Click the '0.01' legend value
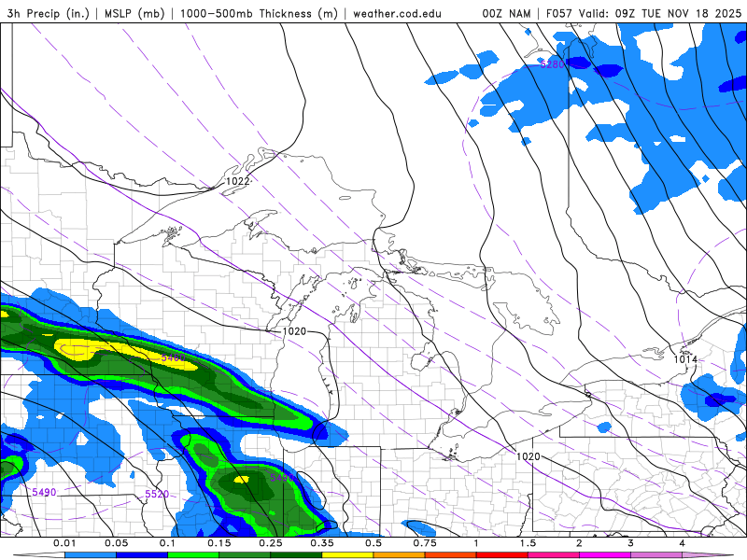Screen dimensions: 747x560 tap(64, 543)
